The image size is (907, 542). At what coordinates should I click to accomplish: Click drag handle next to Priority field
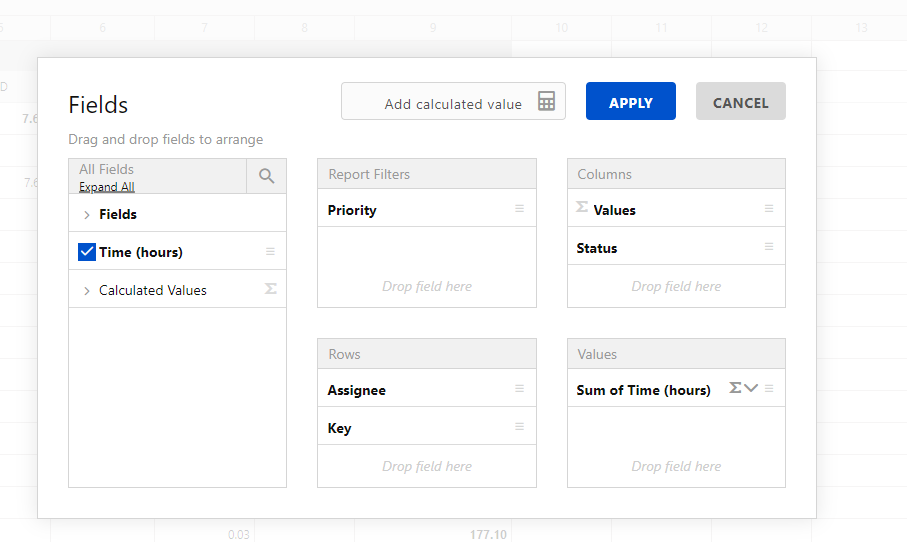pyautogui.click(x=519, y=209)
